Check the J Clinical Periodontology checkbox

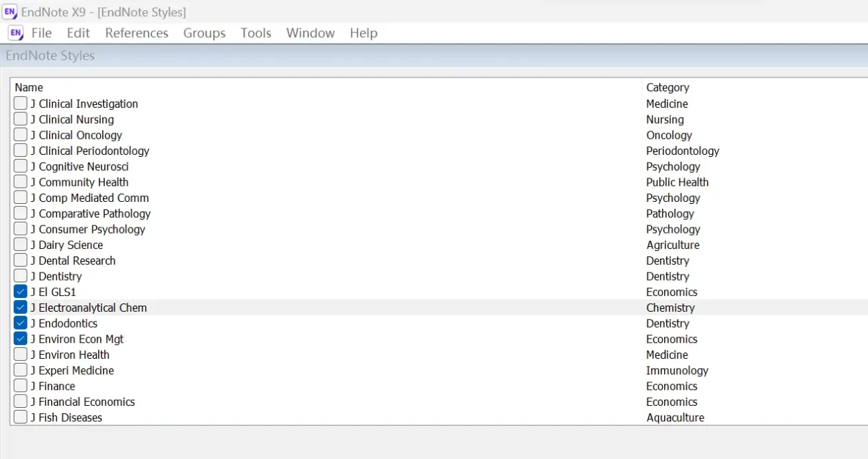coord(21,150)
